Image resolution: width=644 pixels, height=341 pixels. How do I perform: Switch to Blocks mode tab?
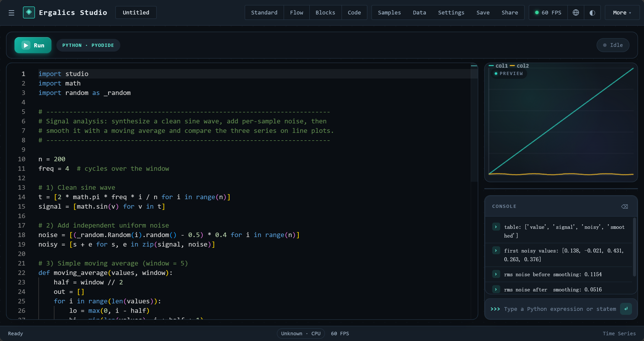tap(325, 12)
